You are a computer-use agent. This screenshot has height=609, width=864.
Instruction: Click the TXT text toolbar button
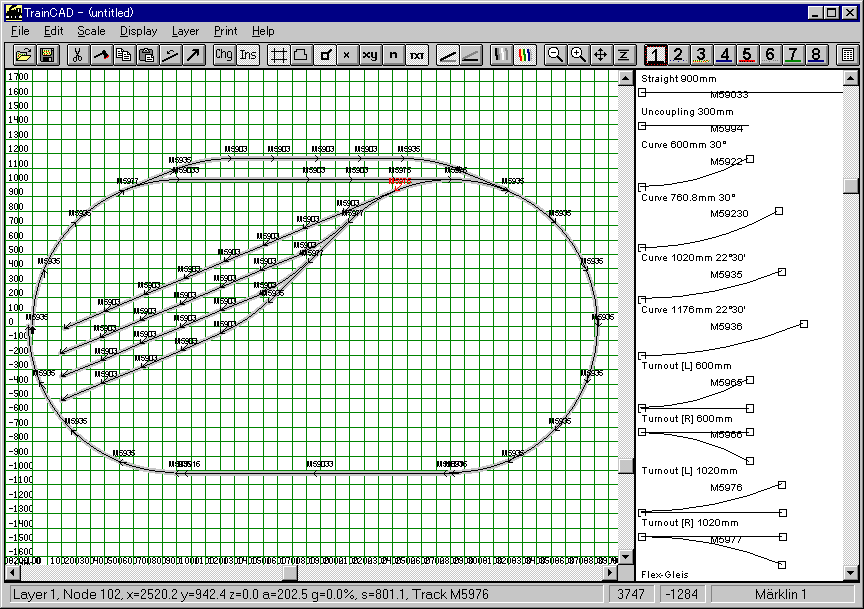tap(417, 55)
